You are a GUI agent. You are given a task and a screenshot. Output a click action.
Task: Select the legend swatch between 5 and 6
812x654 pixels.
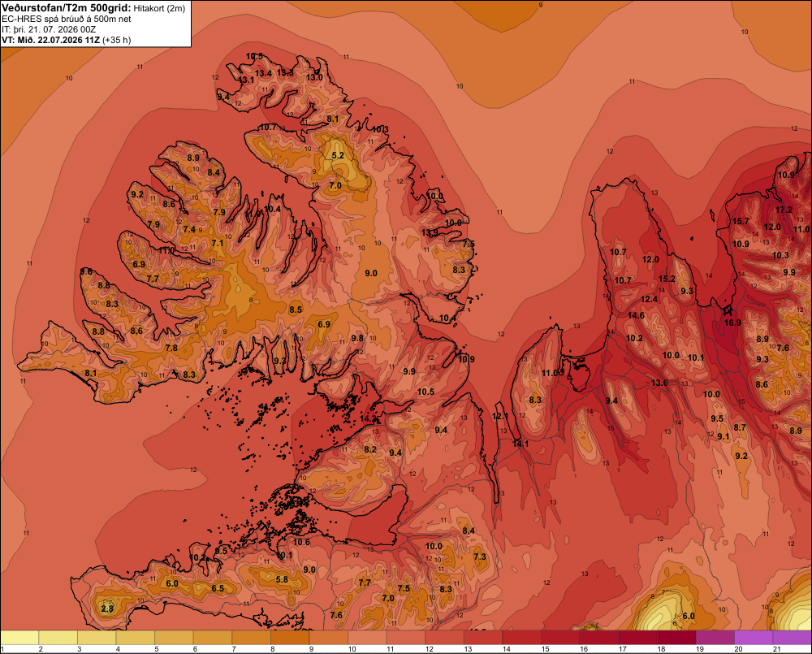tap(174, 637)
